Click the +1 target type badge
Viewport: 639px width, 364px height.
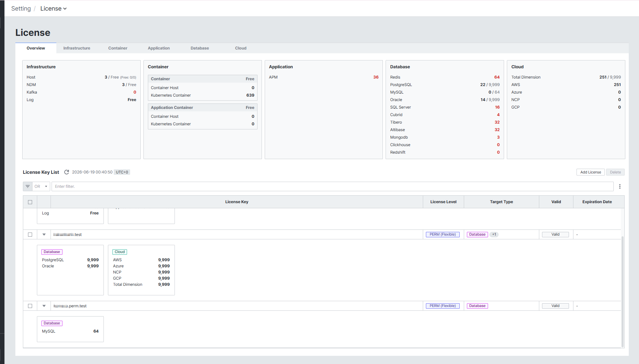click(x=494, y=235)
